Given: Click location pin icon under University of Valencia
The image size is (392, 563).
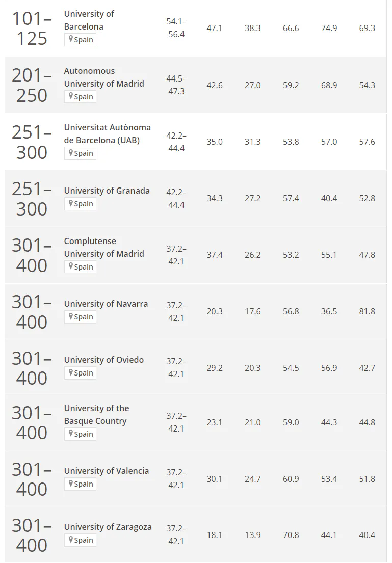Looking at the screenshot, I should (x=71, y=484).
